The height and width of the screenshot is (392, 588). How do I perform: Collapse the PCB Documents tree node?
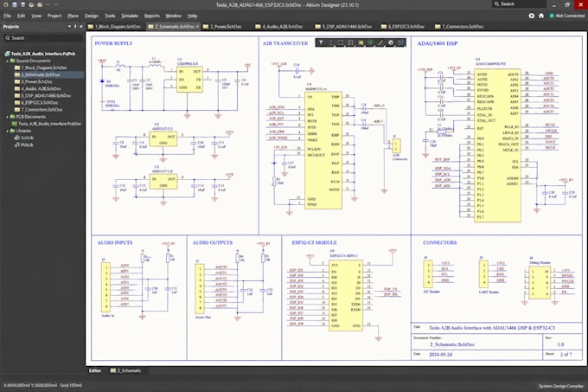tap(7, 117)
